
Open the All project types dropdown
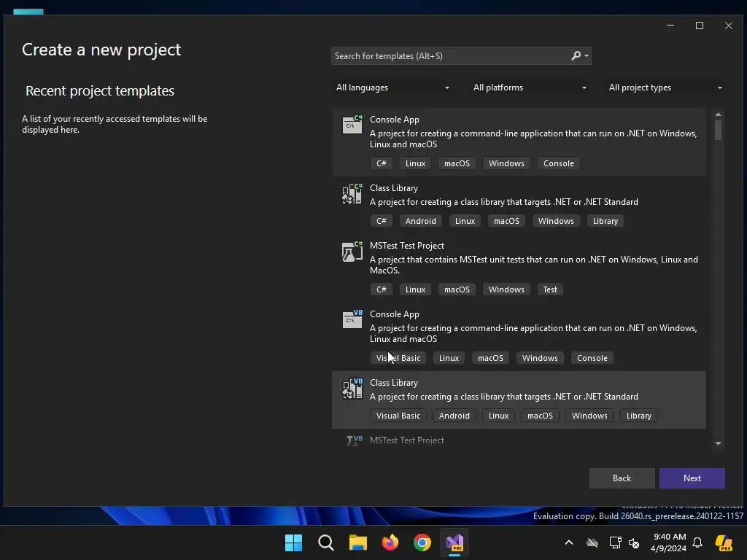tap(665, 87)
